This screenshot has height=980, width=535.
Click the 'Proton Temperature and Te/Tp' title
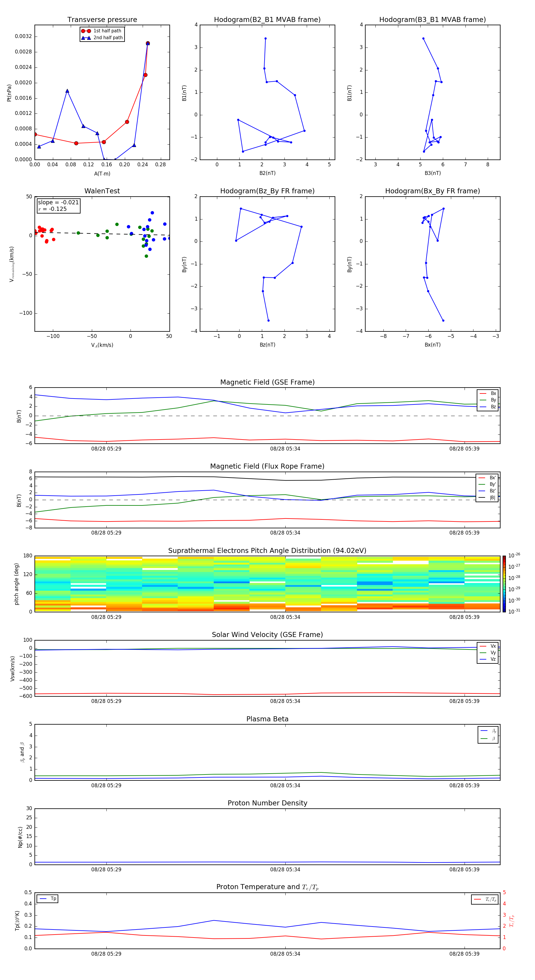(x=267, y=887)
